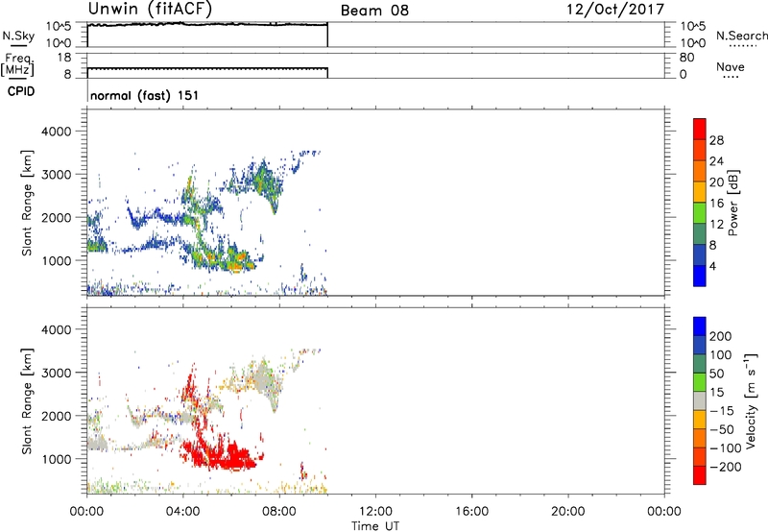
Task: Click the '20:00' time tick label
Action: [x=567, y=512]
